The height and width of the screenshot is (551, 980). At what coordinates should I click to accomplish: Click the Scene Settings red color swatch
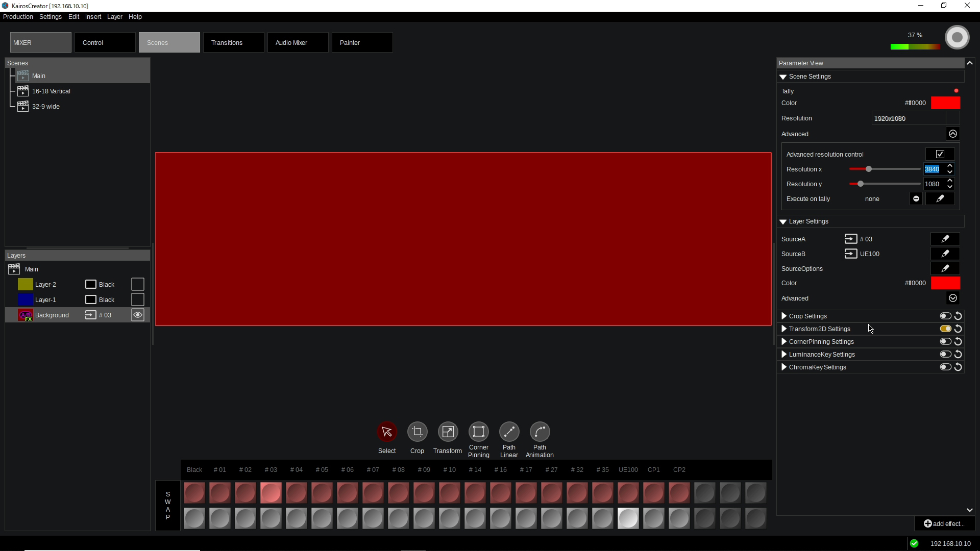pyautogui.click(x=945, y=103)
